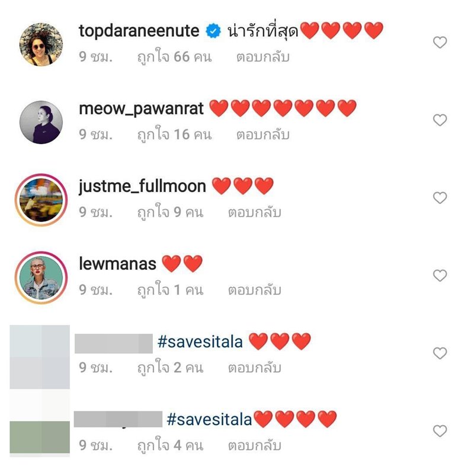Open meow_pawanrat profile picture
474x476 pixels.
41,122
